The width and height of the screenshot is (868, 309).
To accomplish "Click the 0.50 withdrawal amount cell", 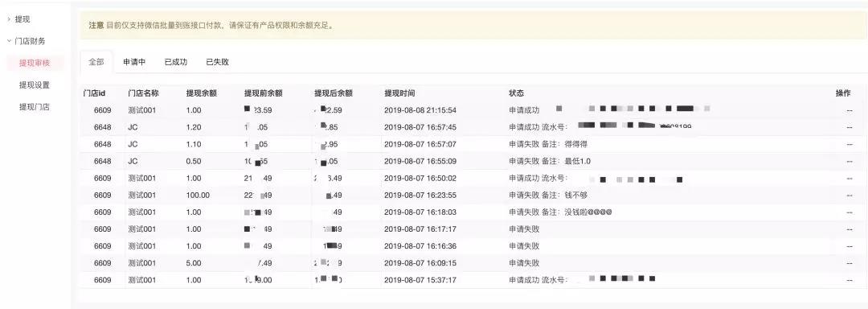I will (194, 161).
